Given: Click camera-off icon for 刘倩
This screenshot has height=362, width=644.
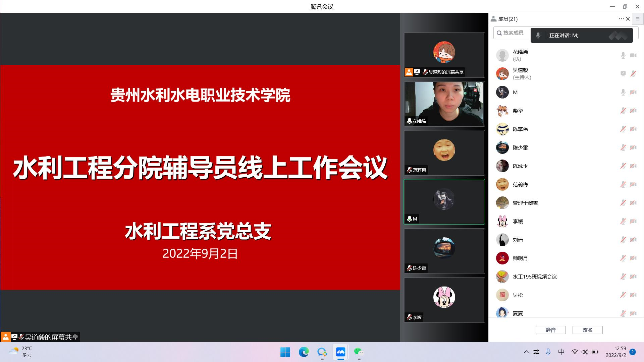Looking at the screenshot, I should (x=633, y=240).
